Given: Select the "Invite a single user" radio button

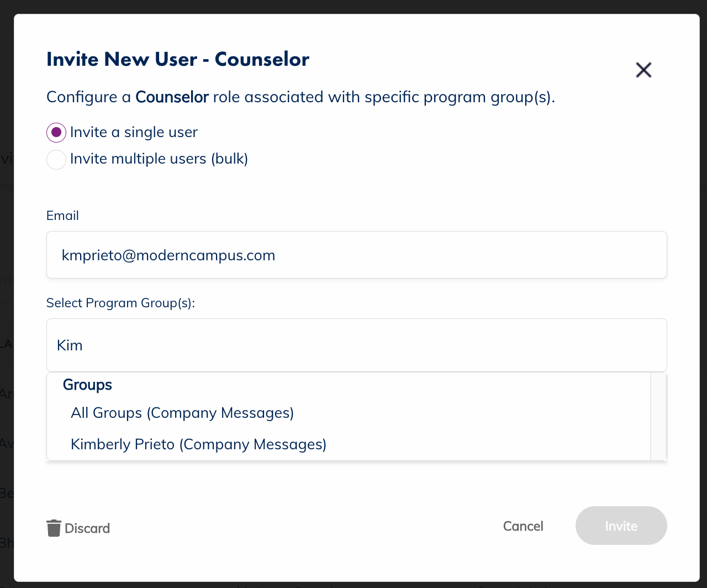Looking at the screenshot, I should click(x=56, y=133).
